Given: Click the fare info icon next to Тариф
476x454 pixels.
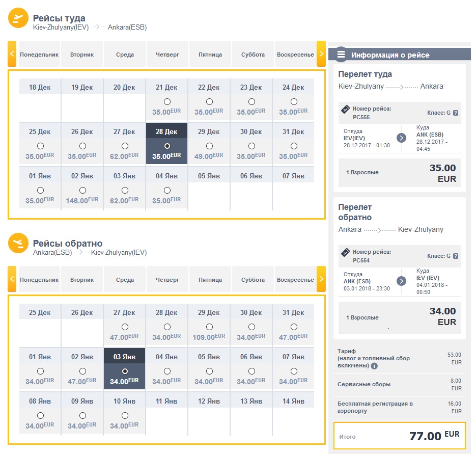Looking at the screenshot, I should pyautogui.click(x=374, y=366).
